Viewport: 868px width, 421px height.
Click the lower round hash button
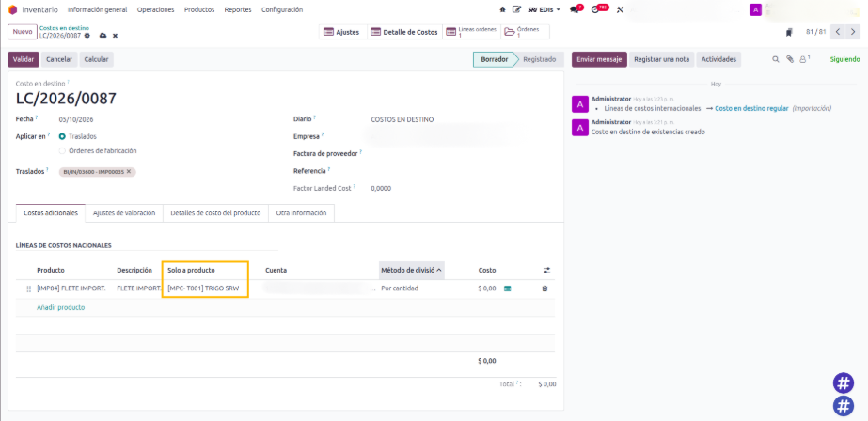tap(844, 406)
